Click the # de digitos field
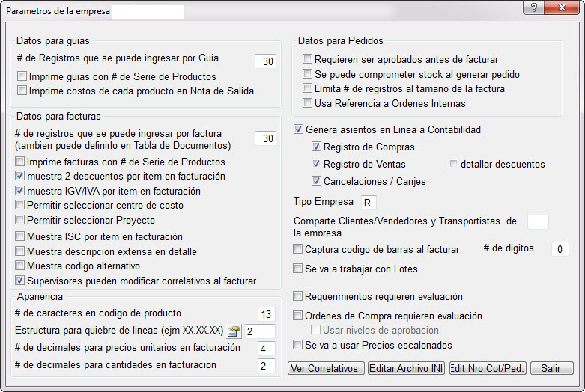Image resolution: width=585 pixels, height=392 pixels. click(x=560, y=250)
